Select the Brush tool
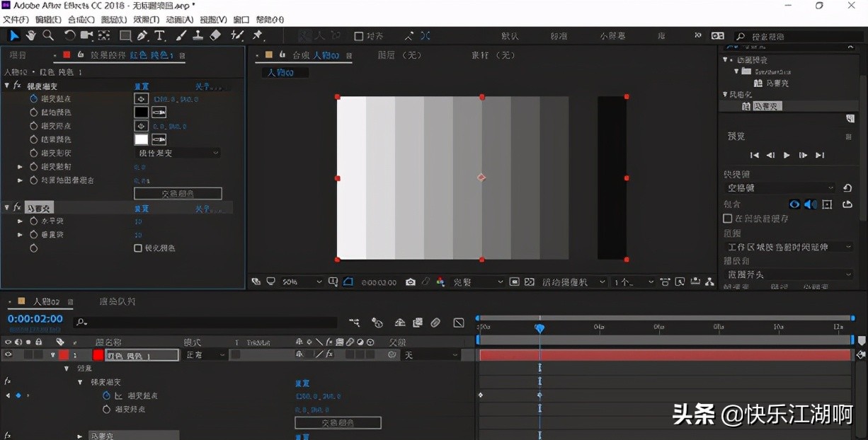The image size is (868, 440). click(x=181, y=35)
